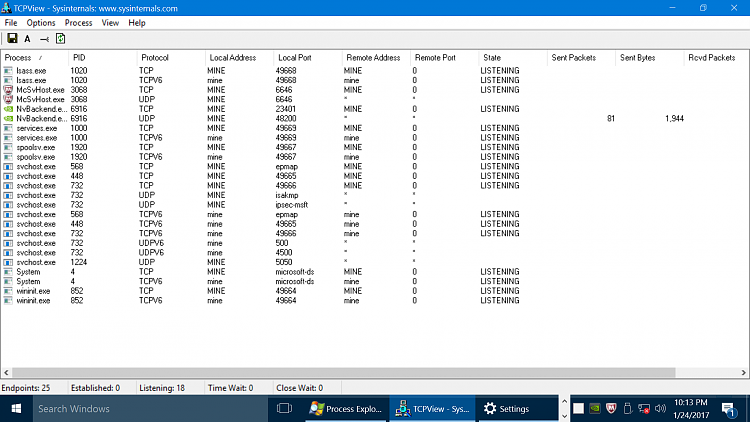Click the NvBackend icon on port 23401 row
750x422 pixels.
[8, 109]
